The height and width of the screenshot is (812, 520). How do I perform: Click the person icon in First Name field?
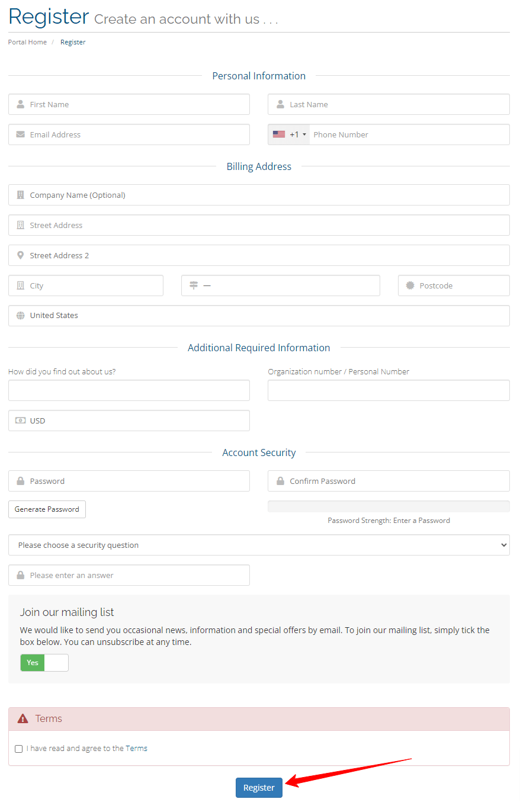(x=20, y=104)
